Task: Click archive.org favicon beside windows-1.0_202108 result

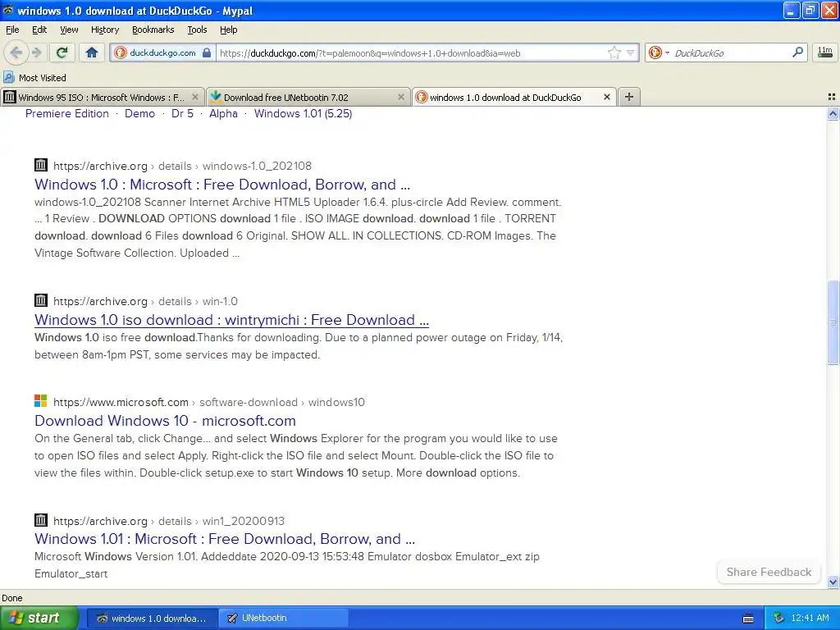Action: coord(41,165)
